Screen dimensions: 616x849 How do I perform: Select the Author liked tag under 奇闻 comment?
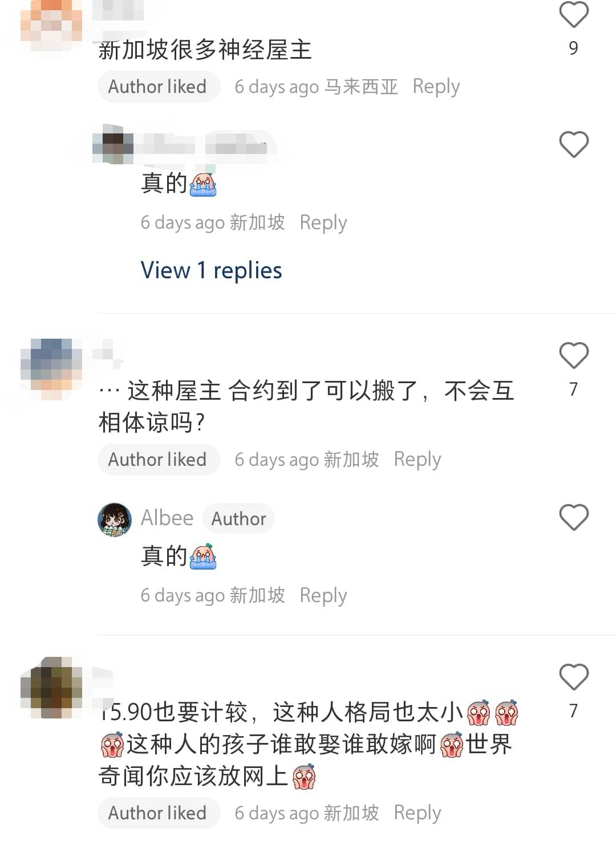[159, 813]
